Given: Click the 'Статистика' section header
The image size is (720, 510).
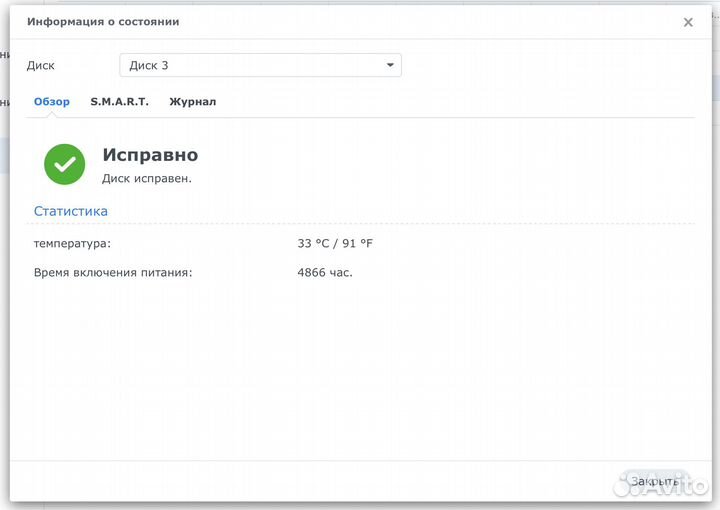Looking at the screenshot, I should (71, 211).
